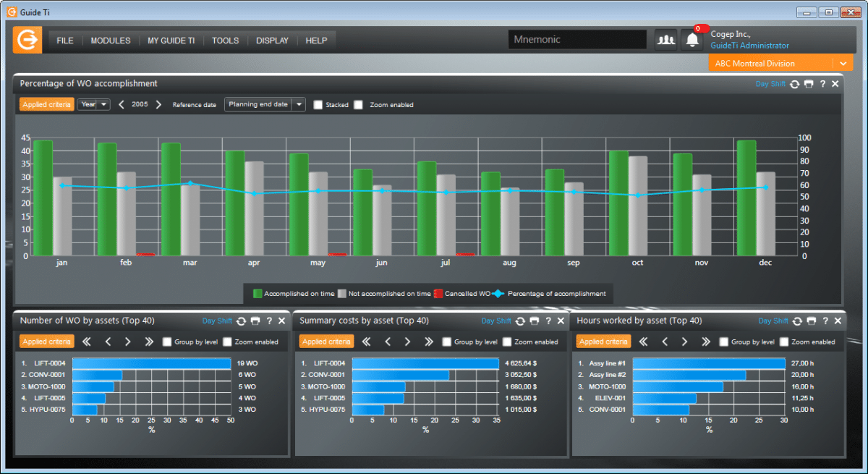Refresh the Summary costs by asset panel
The height and width of the screenshot is (474, 868).
pyautogui.click(x=520, y=321)
